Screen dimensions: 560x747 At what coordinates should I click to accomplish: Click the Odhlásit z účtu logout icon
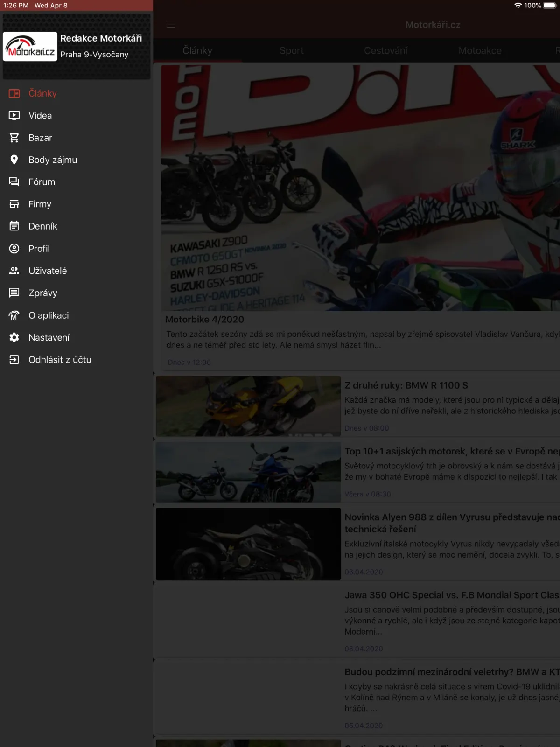[14, 360]
